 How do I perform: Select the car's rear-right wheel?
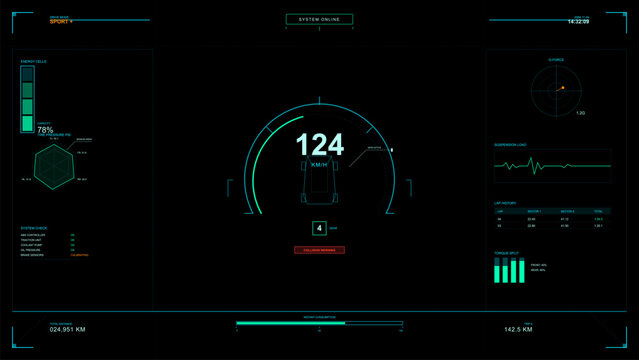(335, 198)
